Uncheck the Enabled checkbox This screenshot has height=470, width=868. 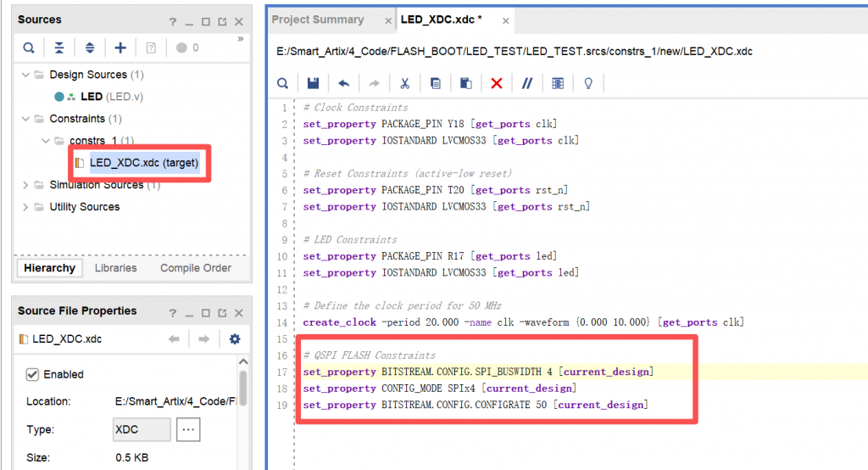point(33,374)
